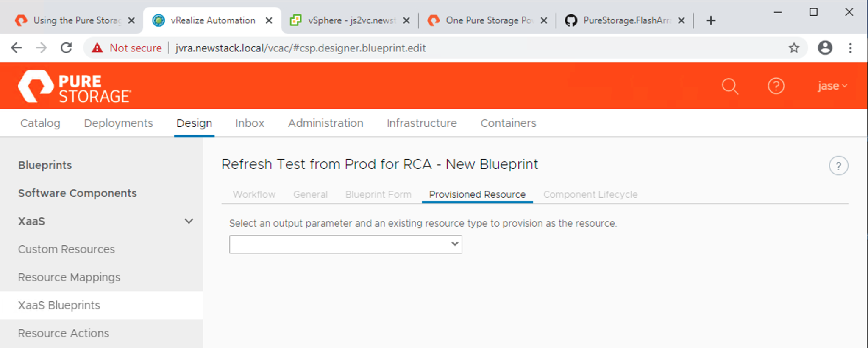868x348 pixels.
Task: Click the Pure Storage logo
Action: tap(75, 87)
